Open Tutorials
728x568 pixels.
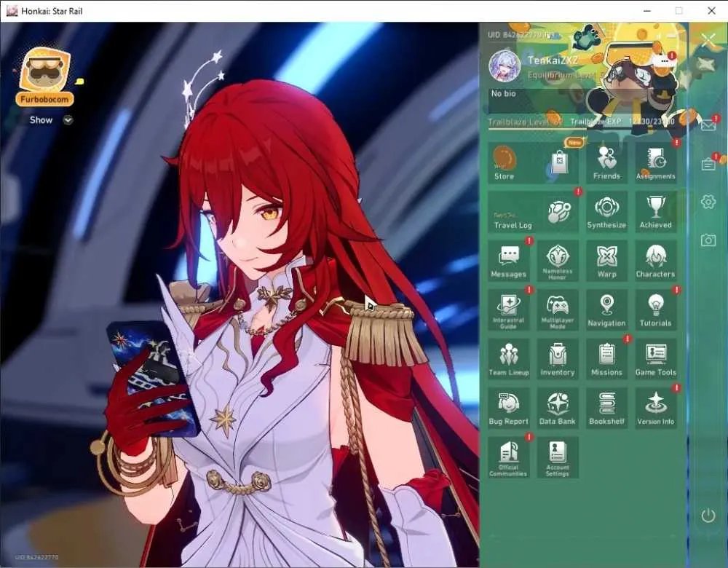click(656, 310)
